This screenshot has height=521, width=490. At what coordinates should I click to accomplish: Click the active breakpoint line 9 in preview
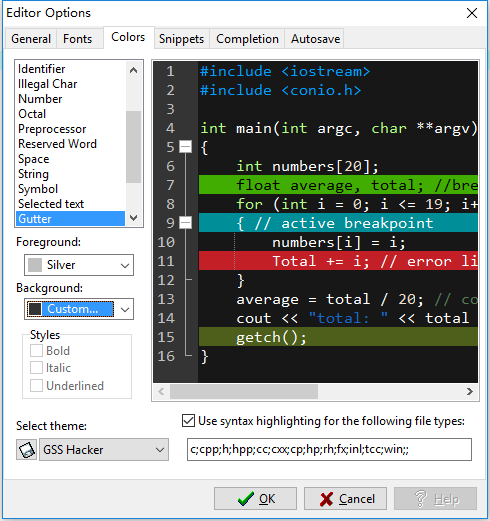pyautogui.click(x=338, y=223)
